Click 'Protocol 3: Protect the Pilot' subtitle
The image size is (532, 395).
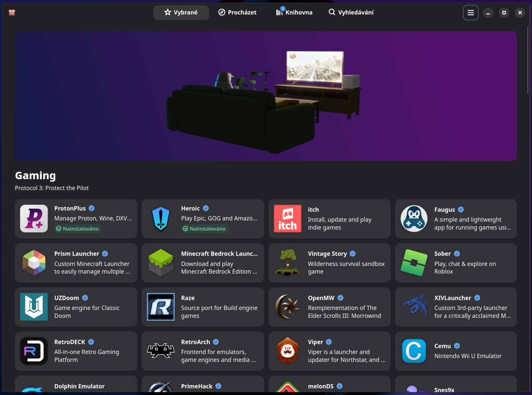(52, 188)
